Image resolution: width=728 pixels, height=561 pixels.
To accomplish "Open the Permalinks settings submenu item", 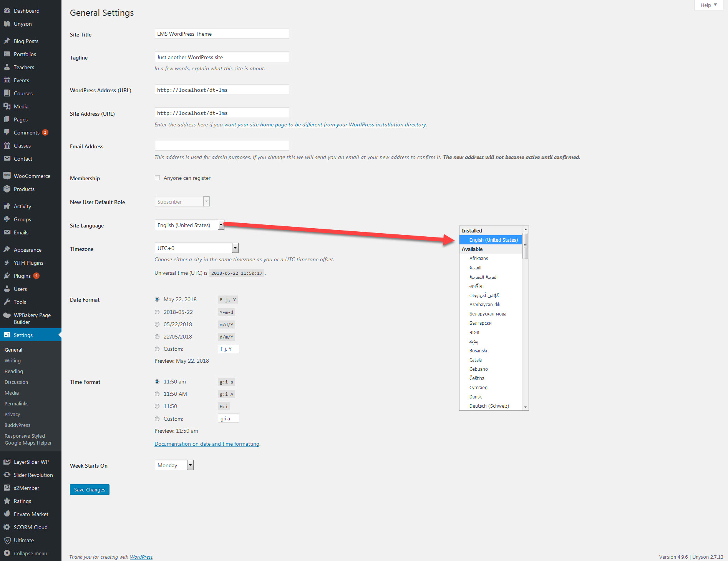I will [17, 404].
